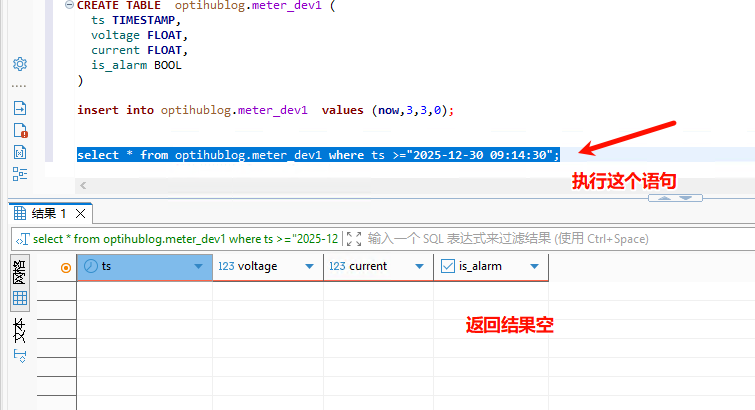Viewport: 755px width, 410px height.
Task: Open the execution log icon with red badge
Action: 19,130
